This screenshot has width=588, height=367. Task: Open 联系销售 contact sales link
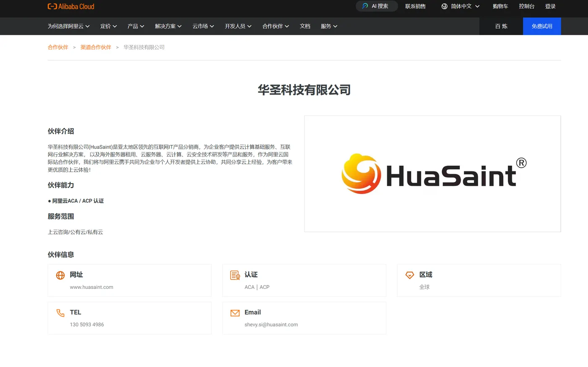coord(415,6)
